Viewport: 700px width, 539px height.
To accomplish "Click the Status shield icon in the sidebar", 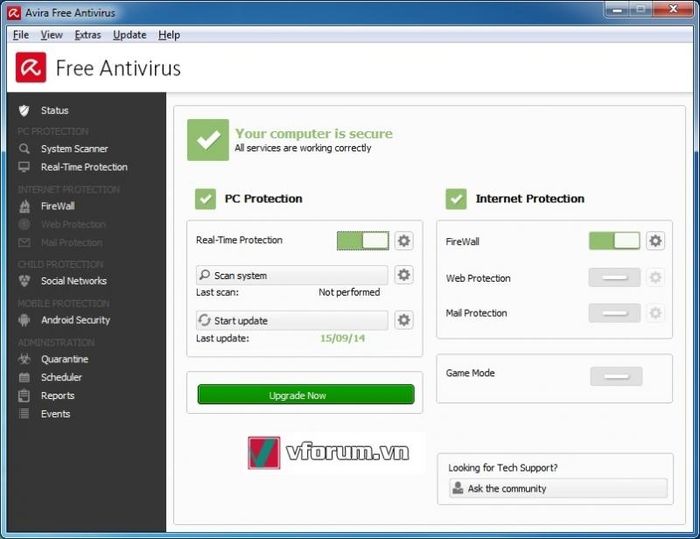I will click(x=24, y=110).
